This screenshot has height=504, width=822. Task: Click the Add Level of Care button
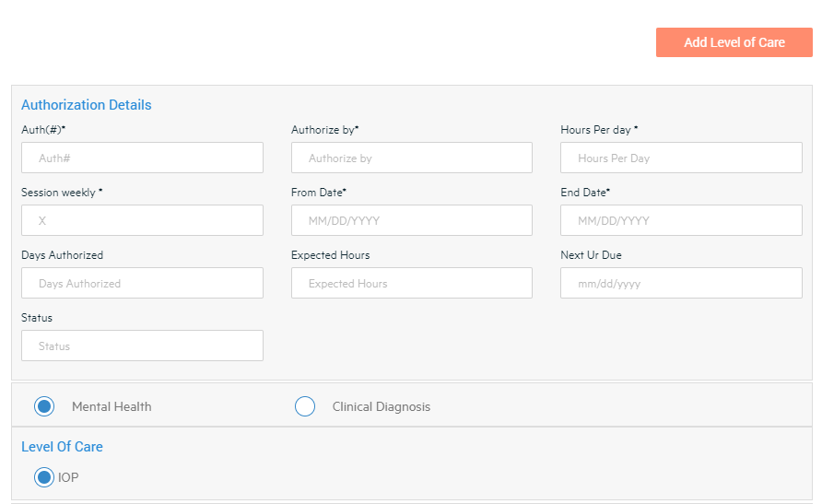pos(734,42)
